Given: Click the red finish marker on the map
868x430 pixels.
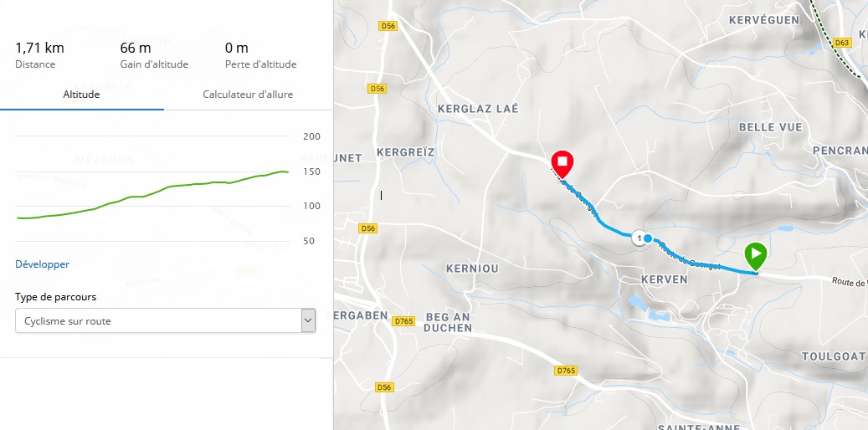Looking at the screenshot, I should pos(562,162).
